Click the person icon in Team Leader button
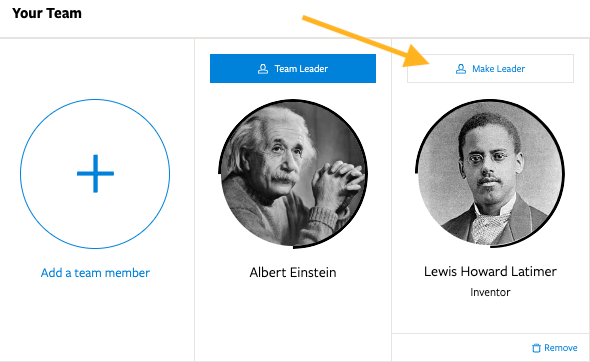Viewport: 590px width, 362px height. click(x=263, y=69)
